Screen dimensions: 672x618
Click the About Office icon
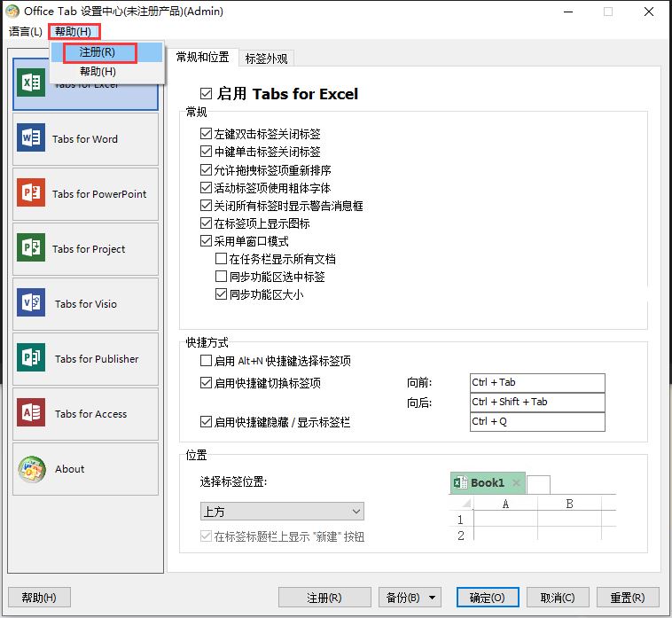tap(32, 470)
